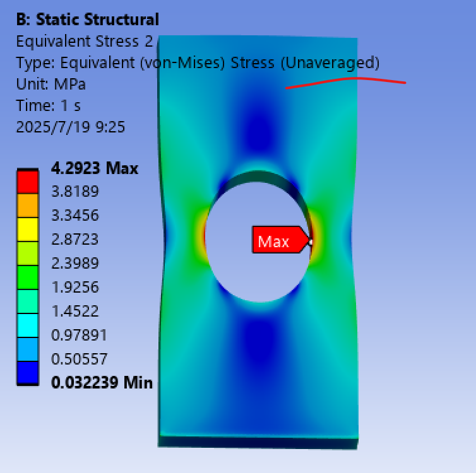Select the yellow-green legend color band

(28, 254)
